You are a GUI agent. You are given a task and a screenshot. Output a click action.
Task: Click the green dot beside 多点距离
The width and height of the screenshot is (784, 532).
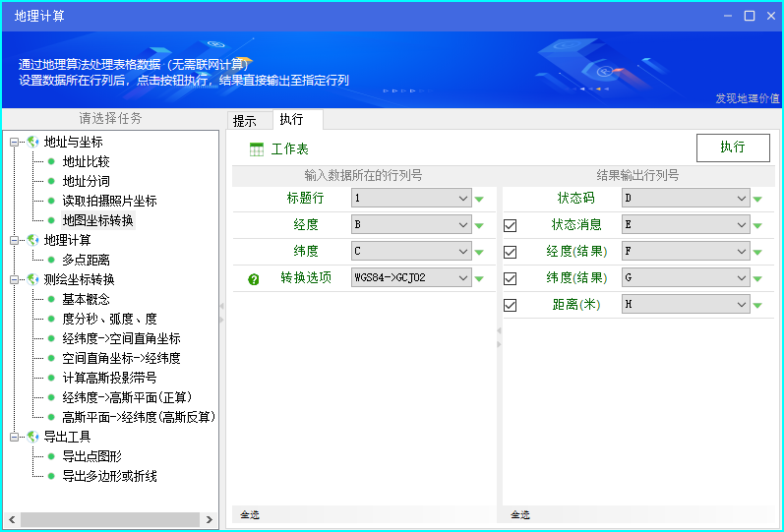click(51, 260)
